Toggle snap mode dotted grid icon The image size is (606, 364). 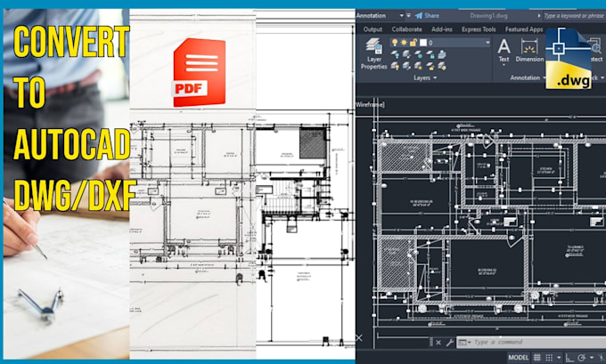coord(549,358)
